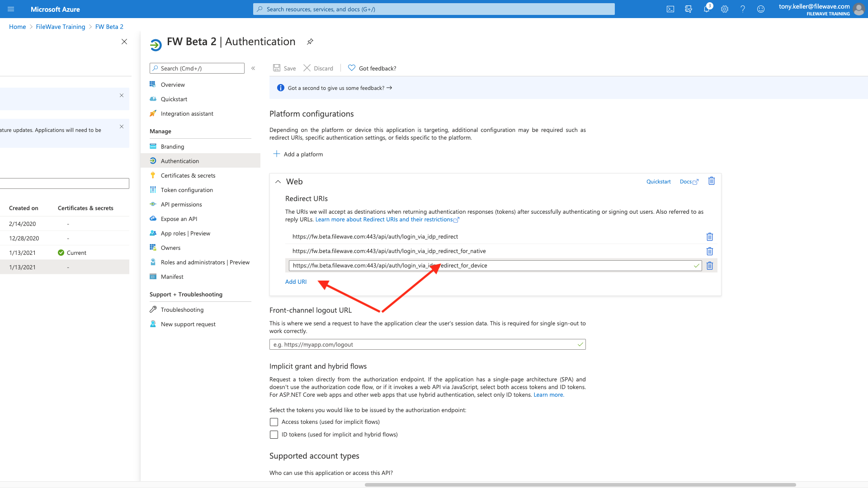Click the horizontal scrollbar at the bottom

(x=580, y=485)
